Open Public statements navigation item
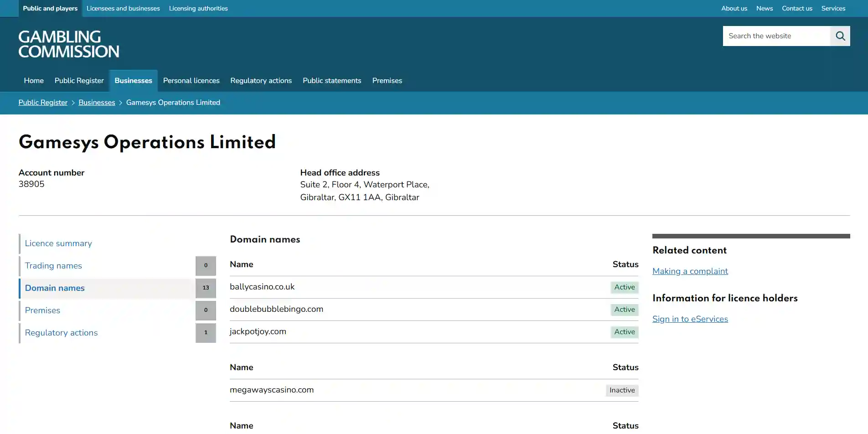Screen dimensions: 868x434 coord(332,81)
